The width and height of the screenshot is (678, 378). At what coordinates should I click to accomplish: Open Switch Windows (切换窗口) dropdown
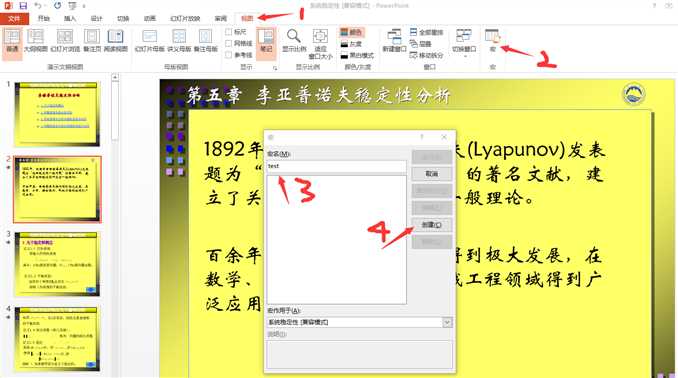click(464, 43)
